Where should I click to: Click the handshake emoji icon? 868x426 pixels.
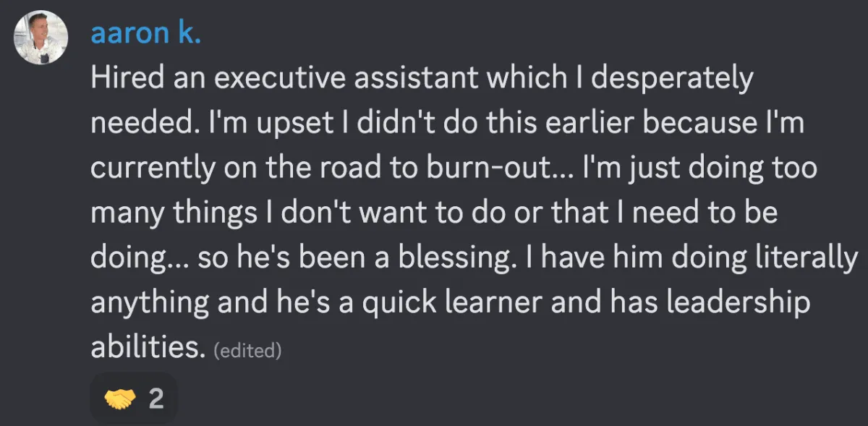120,399
